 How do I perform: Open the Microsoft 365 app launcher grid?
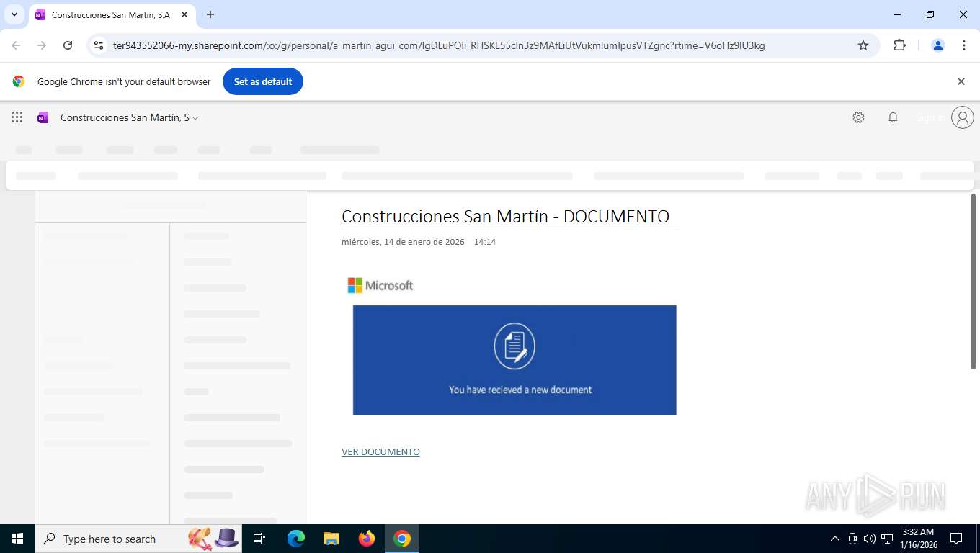point(17,117)
